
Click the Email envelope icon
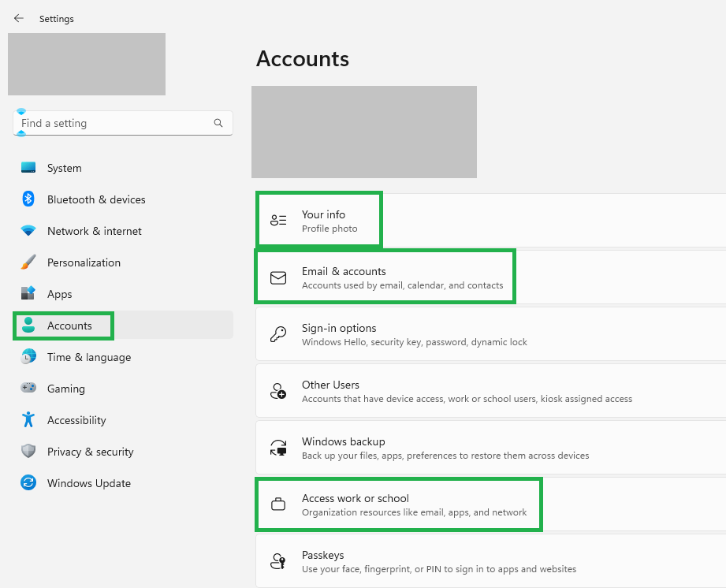pyautogui.click(x=278, y=277)
